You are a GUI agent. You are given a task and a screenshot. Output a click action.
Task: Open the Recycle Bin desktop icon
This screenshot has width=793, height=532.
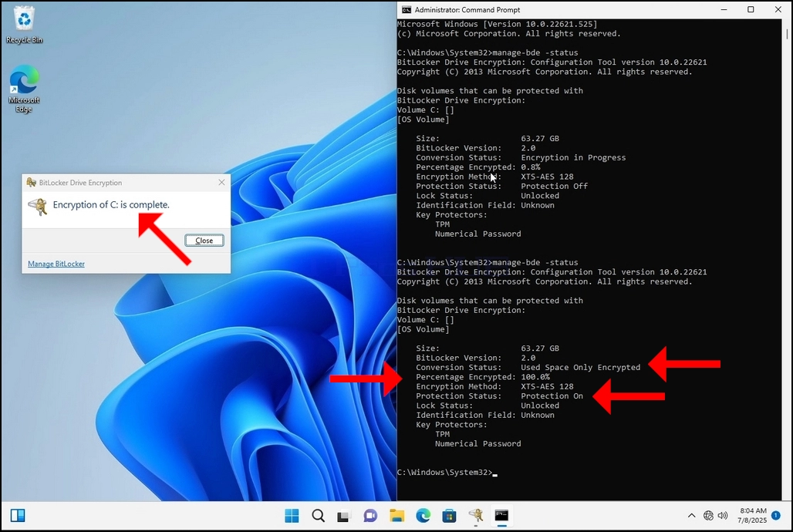click(x=24, y=25)
